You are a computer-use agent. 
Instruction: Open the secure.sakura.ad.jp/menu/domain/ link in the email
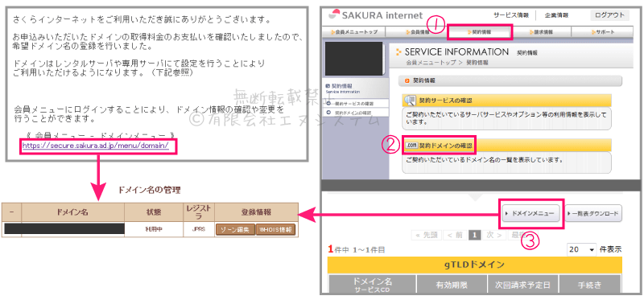point(95,146)
